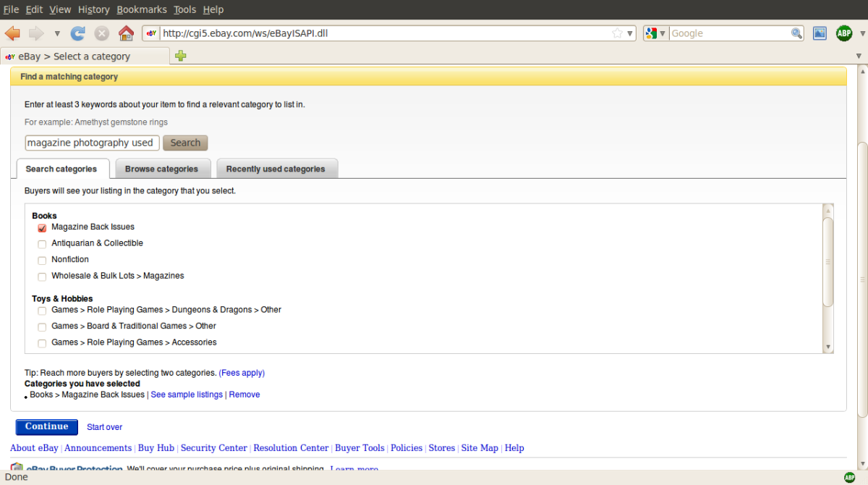Viewport: 868px width, 485px height.
Task: Expand the back button recent pages dropdown
Action: point(56,33)
